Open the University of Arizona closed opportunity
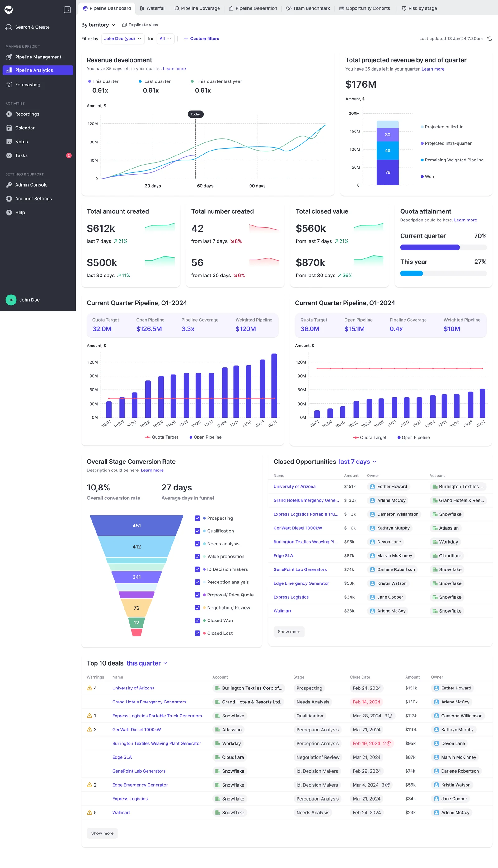This screenshot has width=498, height=868. tap(294, 487)
